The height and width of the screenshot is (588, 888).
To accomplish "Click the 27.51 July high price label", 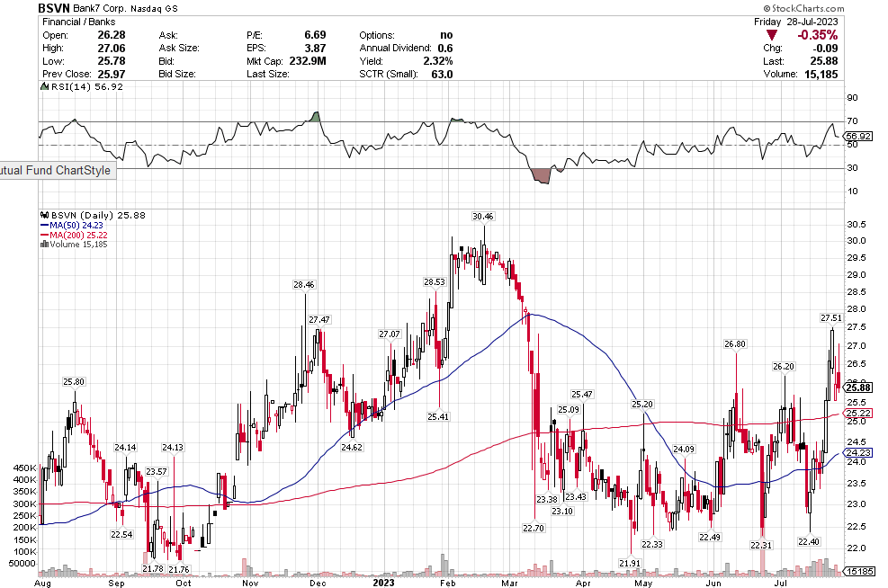I will tap(831, 317).
